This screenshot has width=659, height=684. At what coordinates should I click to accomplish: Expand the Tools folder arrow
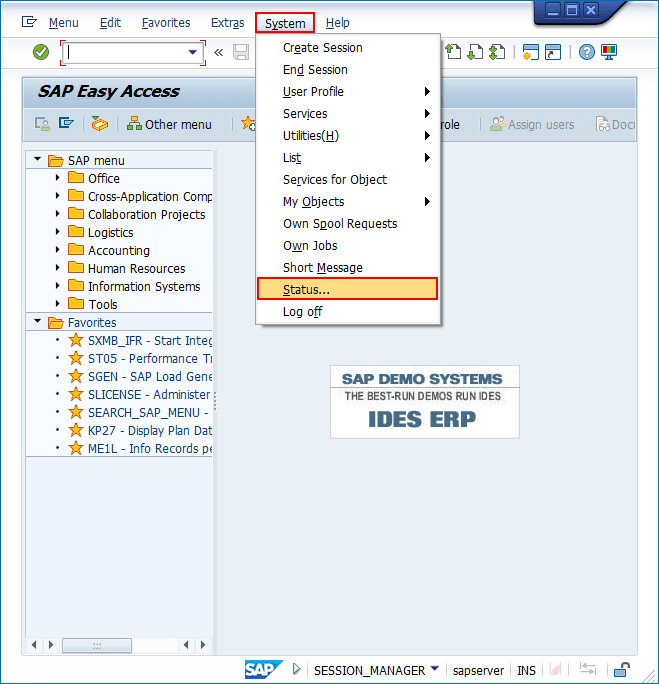point(58,303)
